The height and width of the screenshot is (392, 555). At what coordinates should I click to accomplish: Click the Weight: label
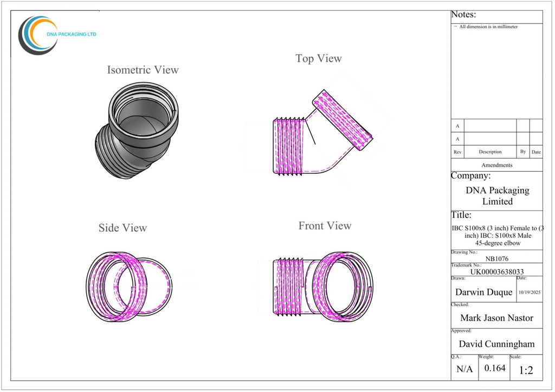(486, 357)
